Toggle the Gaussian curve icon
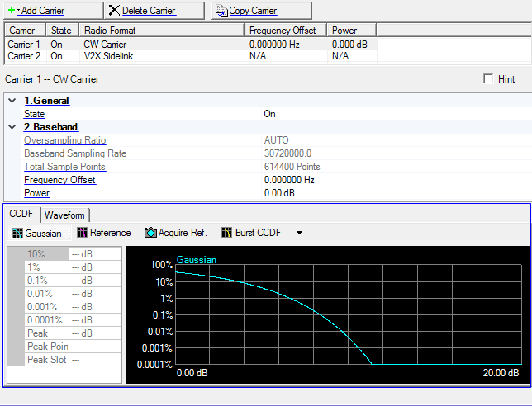Image resolution: width=532 pixels, height=406 pixels. (17, 234)
